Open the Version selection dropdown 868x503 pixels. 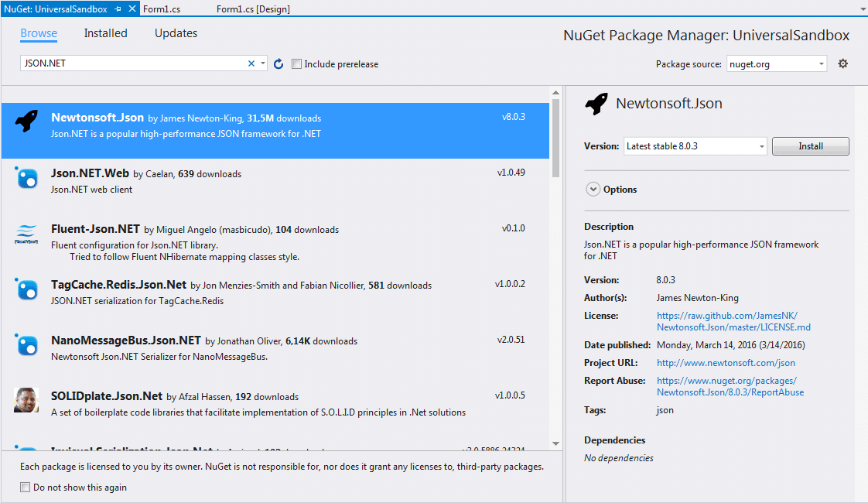pyautogui.click(x=762, y=146)
